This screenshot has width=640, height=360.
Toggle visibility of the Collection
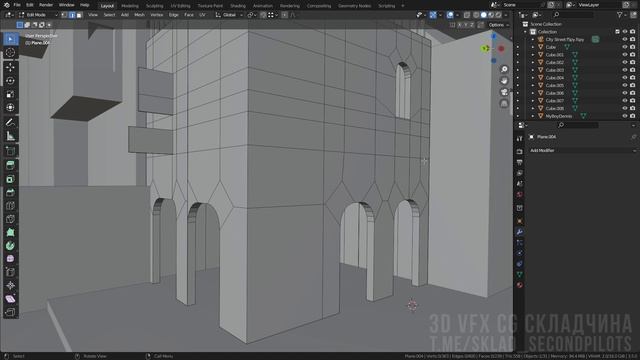pos(624,31)
